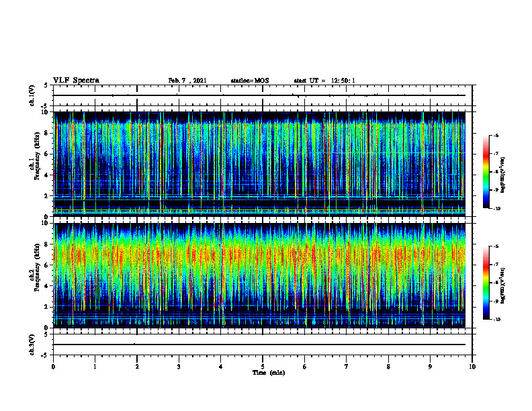Click the upper colorbar log(PSD) label

[x=503, y=175]
